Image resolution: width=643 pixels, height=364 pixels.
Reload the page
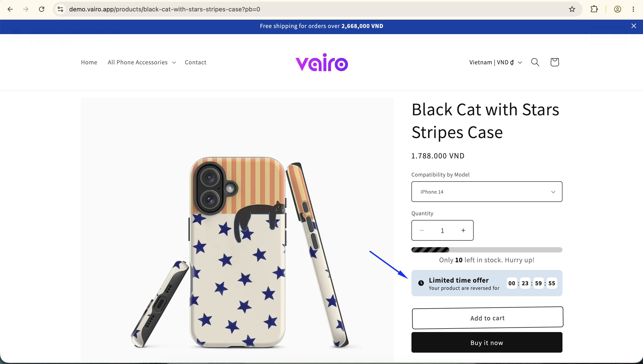[x=42, y=9]
